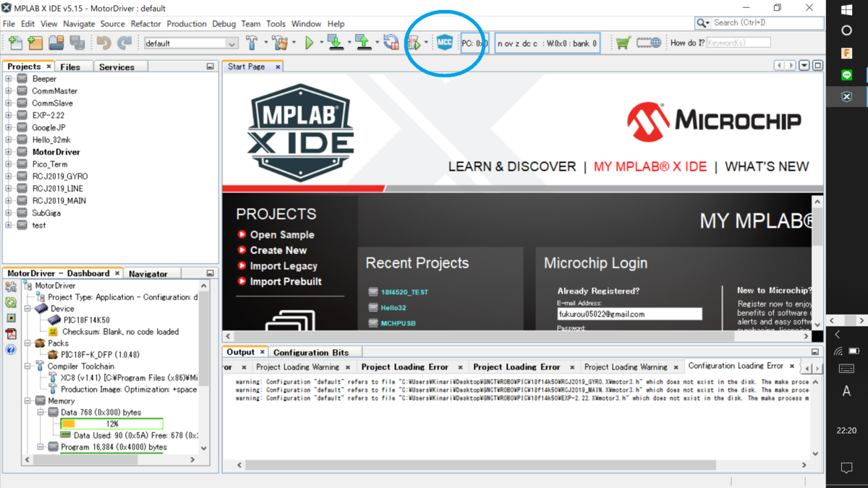Image resolution: width=868 pixels, height=488 pixels.
Task: Open the Navigate menu
Action: click(79, 24)
